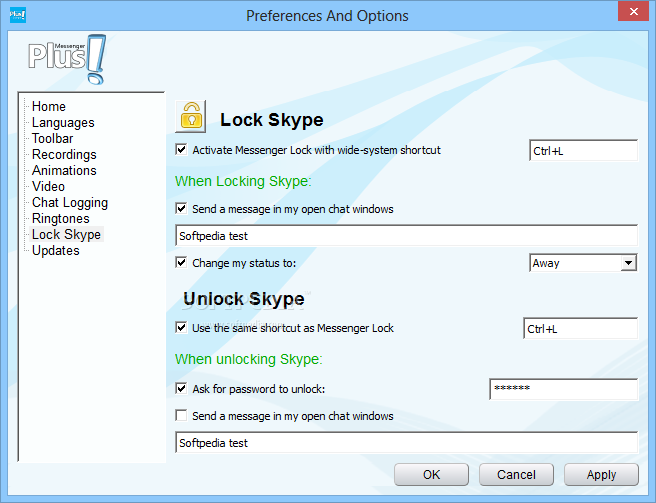The image size is (656, 503).
Task: Select Animations in the sidebar tree
Action: pos(64,170)
